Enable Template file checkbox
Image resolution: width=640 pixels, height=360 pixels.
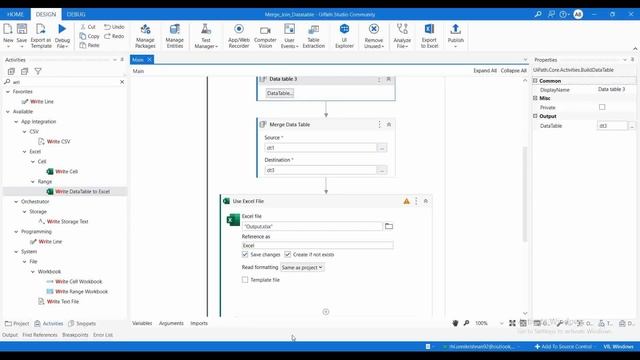tap(245, 280)
